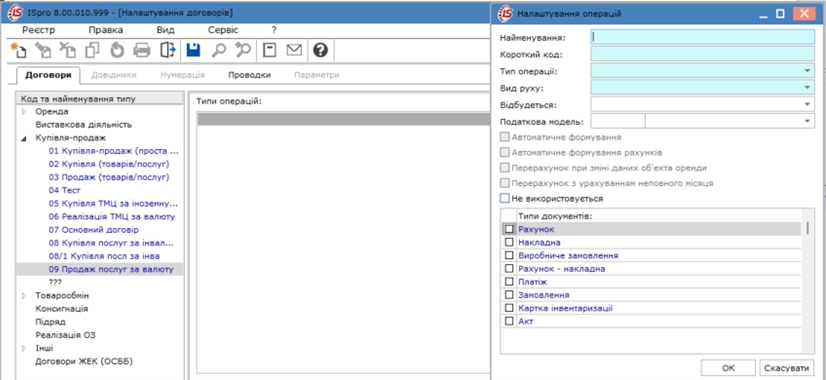Click the IS logo in Налаштування операцій dialog
This screenshot has height=380, width=826.
(506, 14)
